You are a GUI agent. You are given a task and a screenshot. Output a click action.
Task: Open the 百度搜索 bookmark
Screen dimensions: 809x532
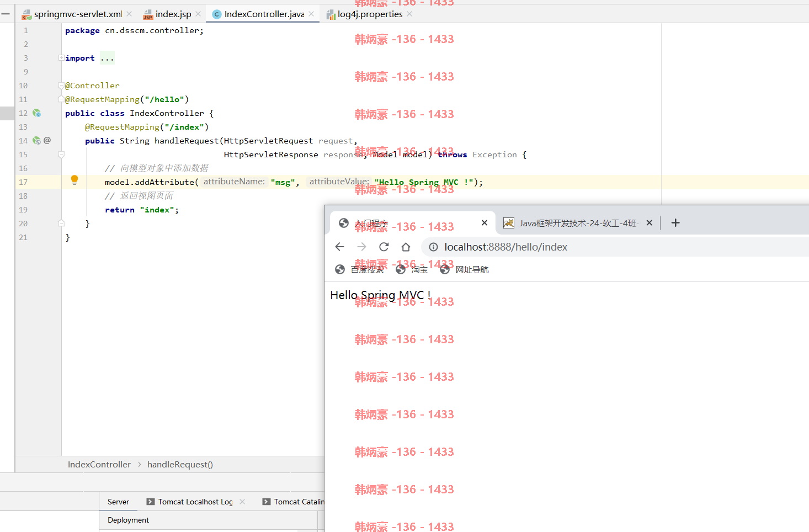tap(360, 269)
